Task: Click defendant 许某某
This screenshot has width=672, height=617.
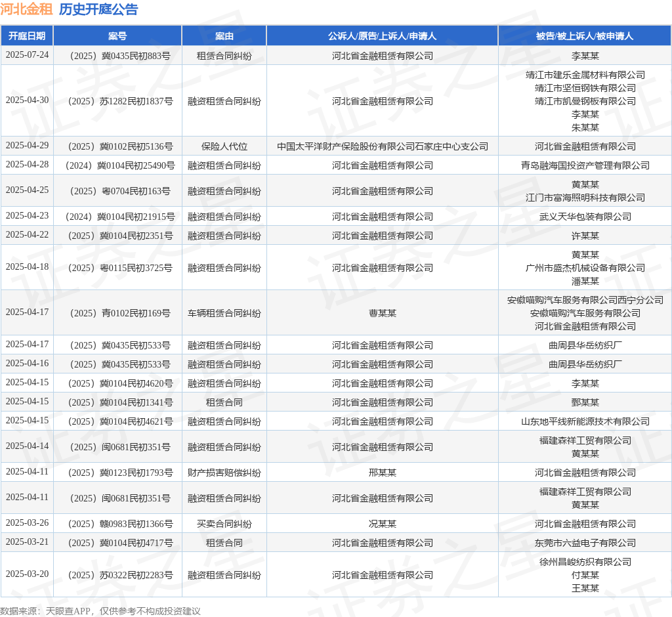Action: pos(585,236)
